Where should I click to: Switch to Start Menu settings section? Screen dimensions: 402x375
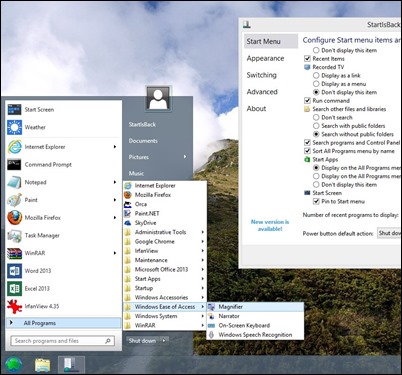[271, 41]
